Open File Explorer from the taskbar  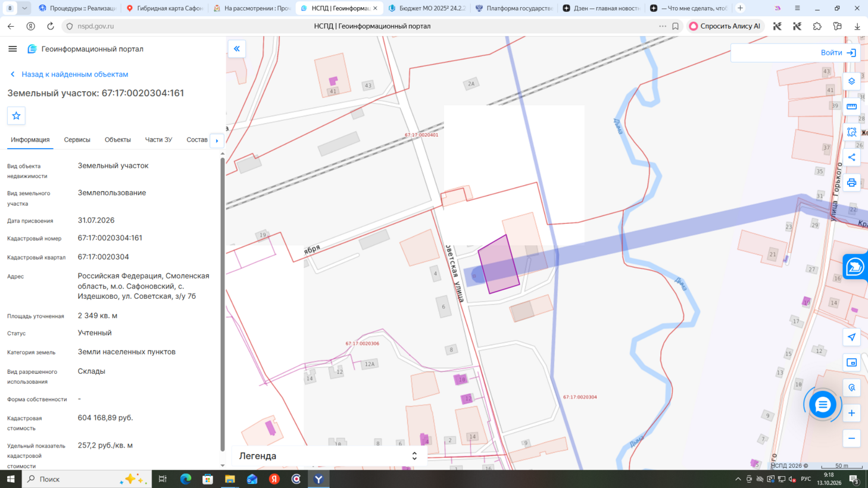pos(230,479)
